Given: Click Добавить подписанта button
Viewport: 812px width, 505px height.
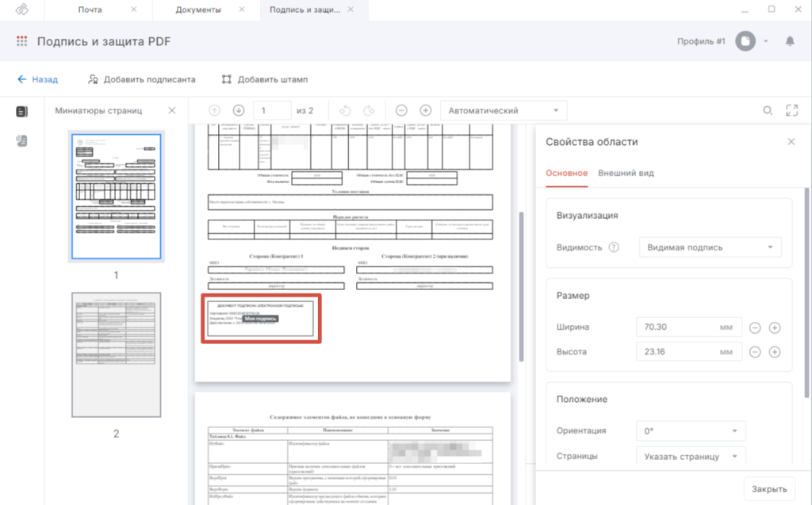Looking at the screenshot, I should (x=142, y=79).
